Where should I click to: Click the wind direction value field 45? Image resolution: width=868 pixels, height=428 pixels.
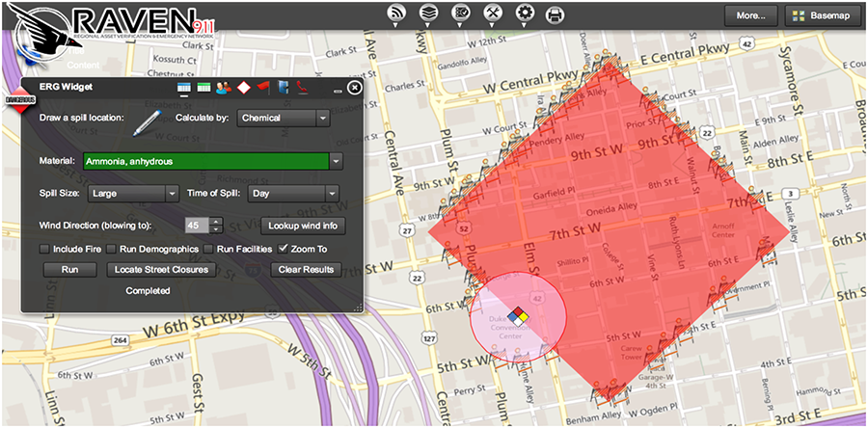[x=197, y=226]
